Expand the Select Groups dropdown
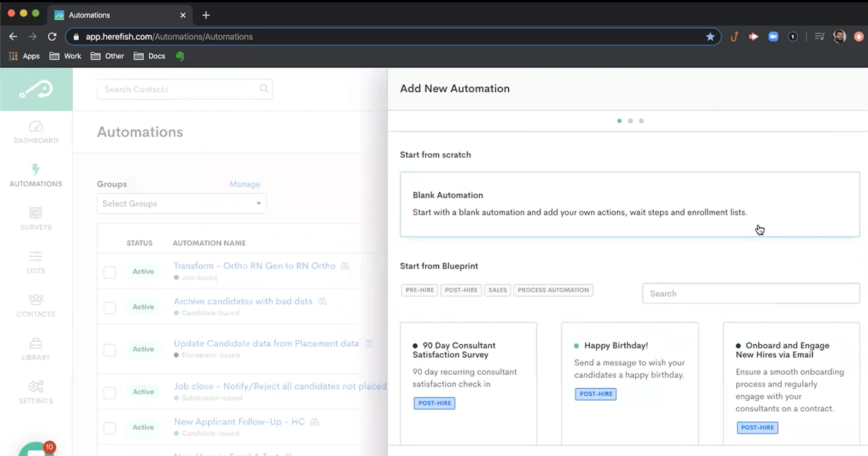This screenshot has width=868, height=456. pyautogui.click(x=181, y=204)
